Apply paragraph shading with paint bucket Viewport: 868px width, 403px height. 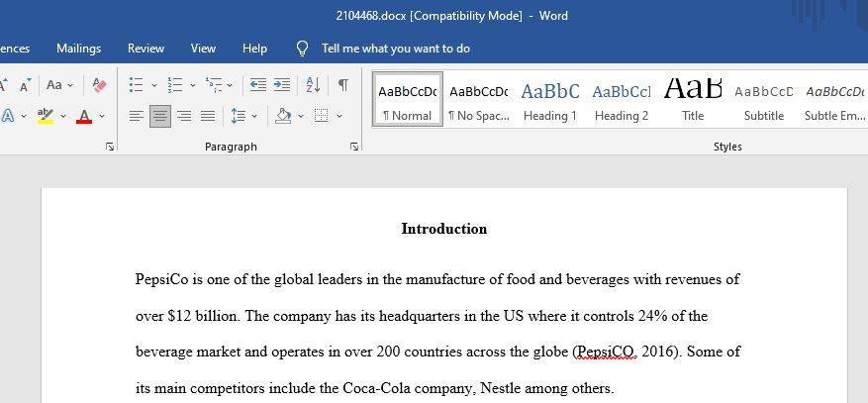pos(283,116)
